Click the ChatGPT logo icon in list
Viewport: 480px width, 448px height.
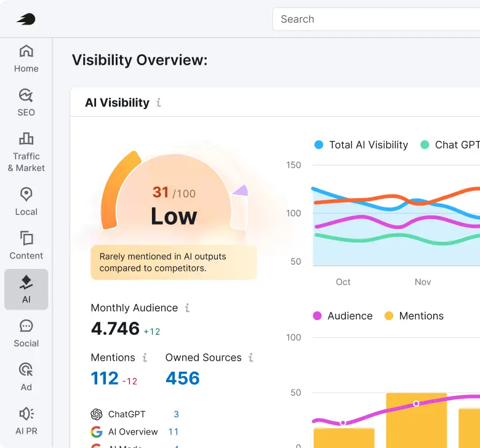pos(97,414)
